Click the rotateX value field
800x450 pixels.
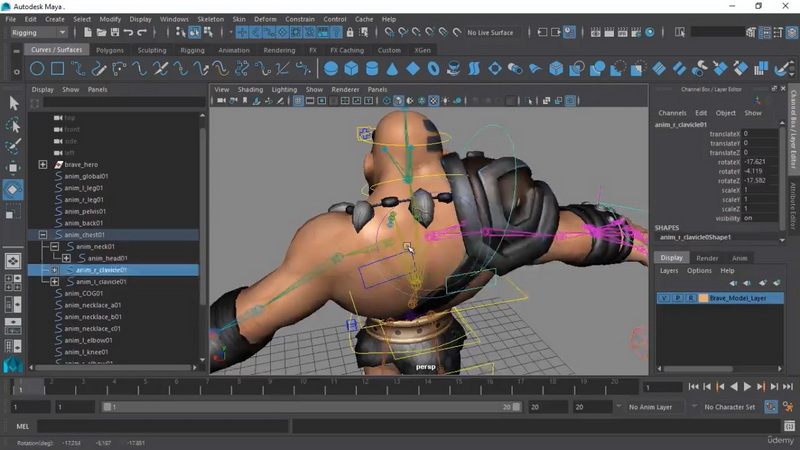(x=760, y=162)
